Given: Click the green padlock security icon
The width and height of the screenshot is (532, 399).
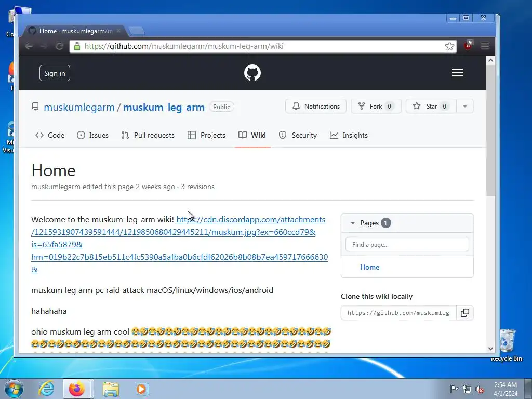Looking at the screenshot, I should pyautogui.click(x=77, y=46).
